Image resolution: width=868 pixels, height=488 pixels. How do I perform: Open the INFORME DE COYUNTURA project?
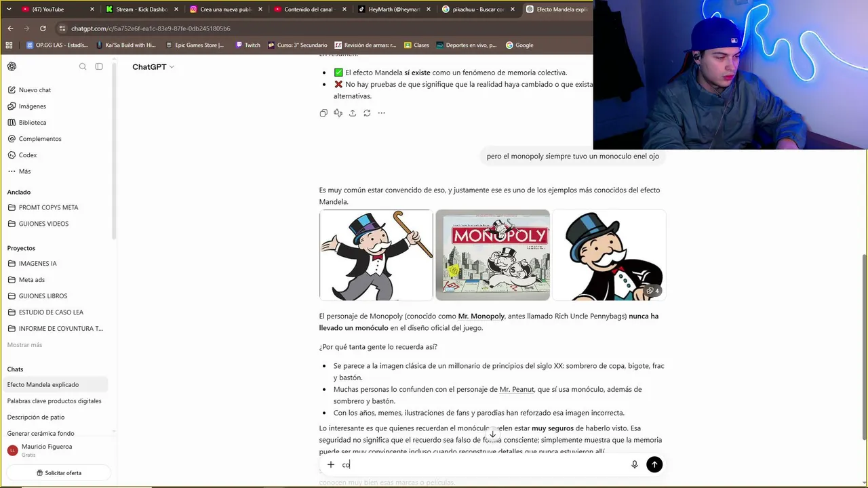point(57,329)
